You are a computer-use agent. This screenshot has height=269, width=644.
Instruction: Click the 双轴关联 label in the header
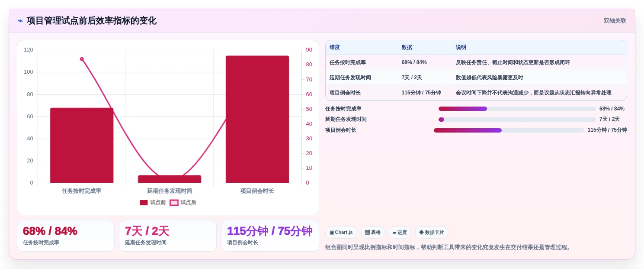[x=615, y=21]
